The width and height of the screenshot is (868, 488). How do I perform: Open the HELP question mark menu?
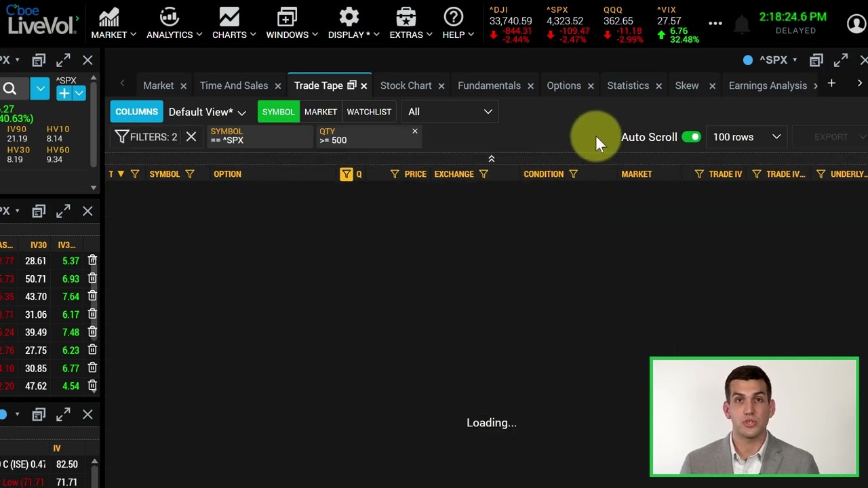[x=458, y=24]
